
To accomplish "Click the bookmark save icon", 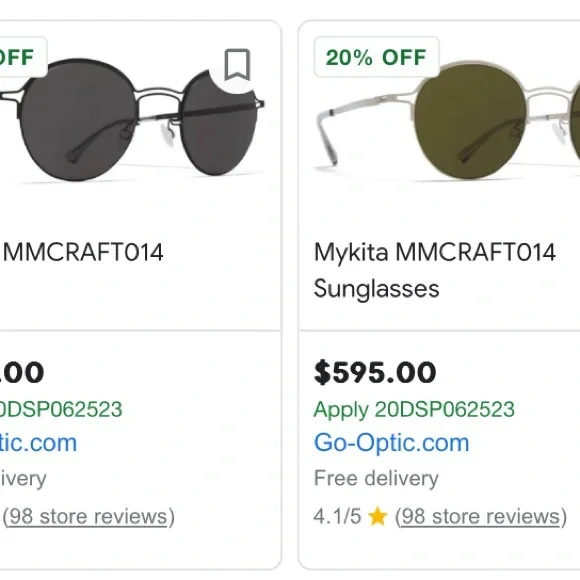I will click(237, 65).
